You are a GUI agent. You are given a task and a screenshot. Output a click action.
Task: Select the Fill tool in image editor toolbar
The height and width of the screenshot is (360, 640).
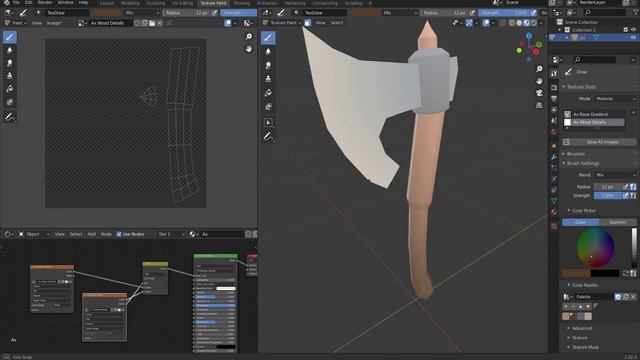pyautogui.click(x=10, y=89)
